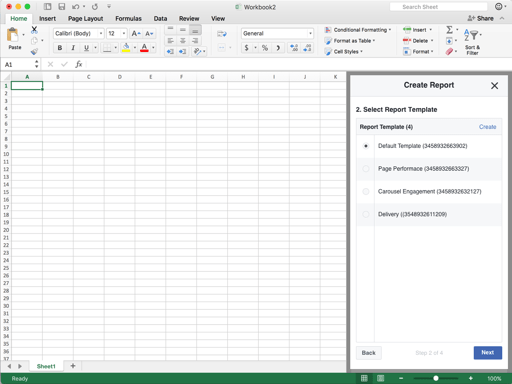
Task: Toggle Underline formatting
Action: click(x=86, y=48)
